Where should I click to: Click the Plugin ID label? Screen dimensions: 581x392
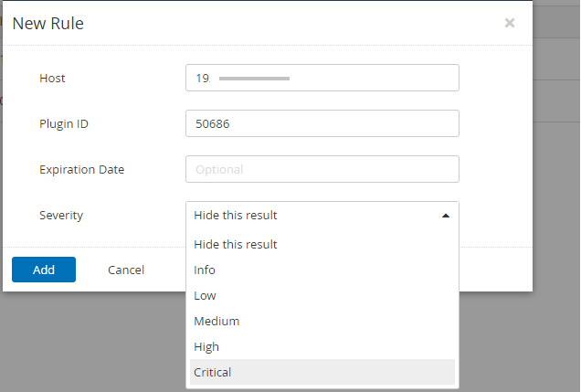pos(64,123)
